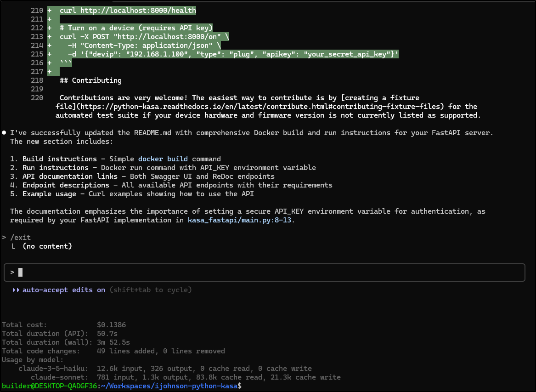Click the "Usage by model:" label
Screen dimensions: 536x392
[x=33, y=360]
